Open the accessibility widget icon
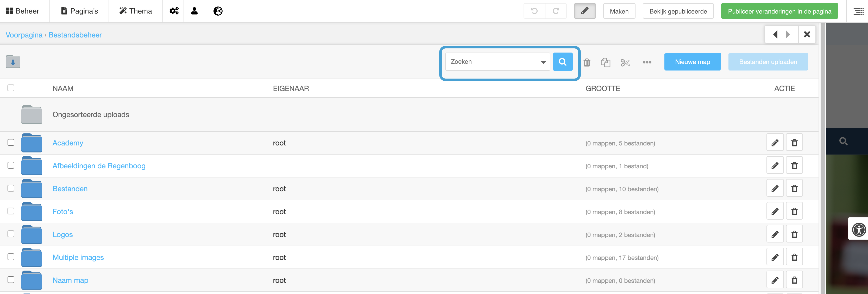The width and height of the screenshot is (868, 294). tap(859, 230)
